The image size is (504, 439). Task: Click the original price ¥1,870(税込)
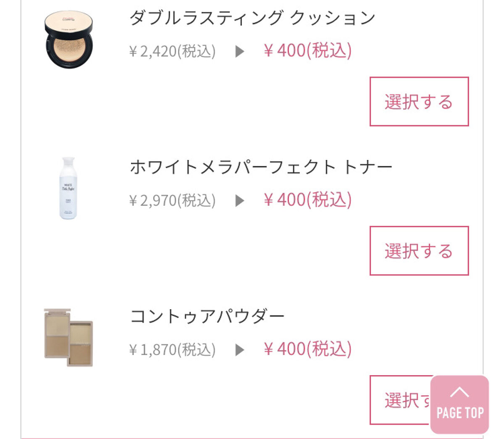pyautogui.click(x=172, y=350)
